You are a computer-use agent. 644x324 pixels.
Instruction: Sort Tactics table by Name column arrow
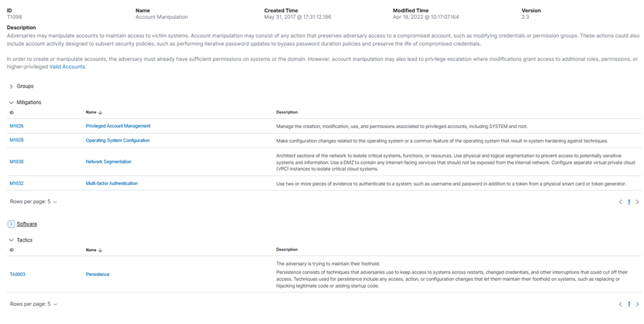[x=100, y=250]
